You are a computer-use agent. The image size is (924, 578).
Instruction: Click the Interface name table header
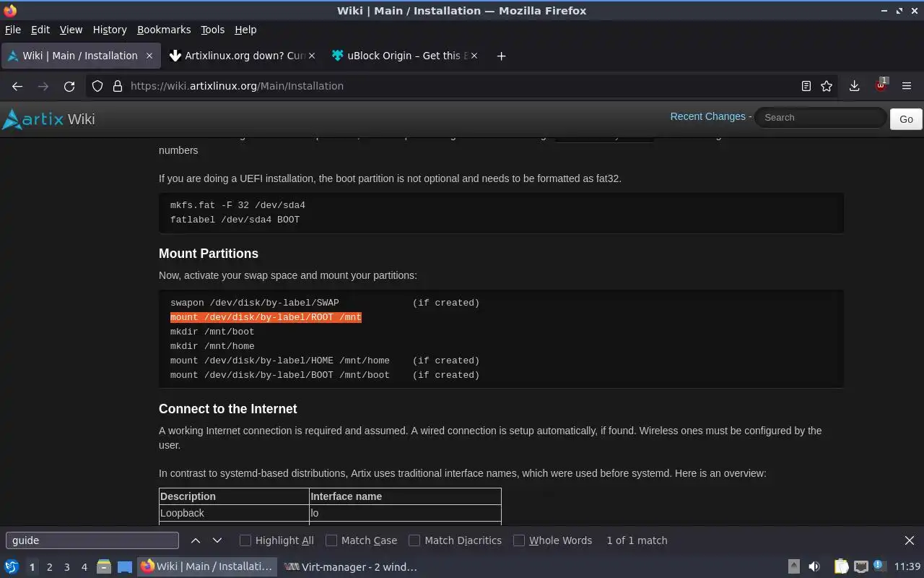[x=405, y=496]
